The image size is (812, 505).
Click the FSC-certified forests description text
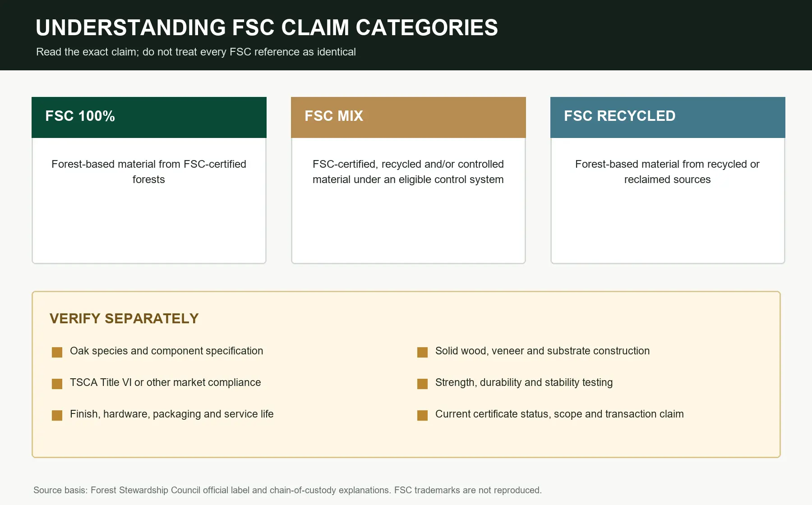tap(149, 172)
